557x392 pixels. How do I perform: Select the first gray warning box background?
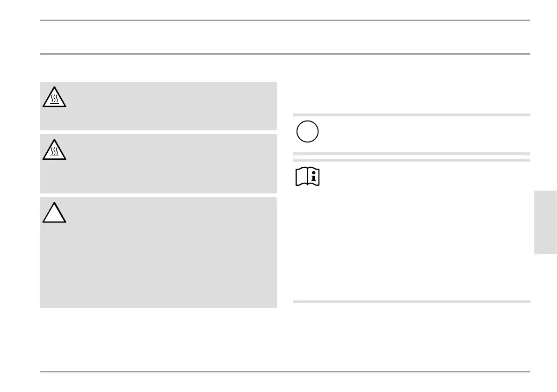(159, 106)
